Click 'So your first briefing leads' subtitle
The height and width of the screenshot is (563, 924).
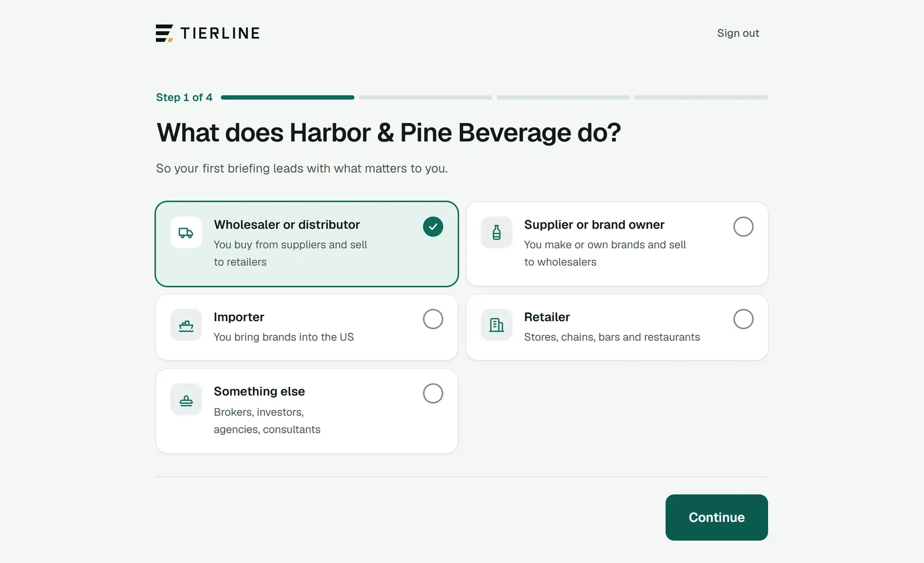[302, 169]
